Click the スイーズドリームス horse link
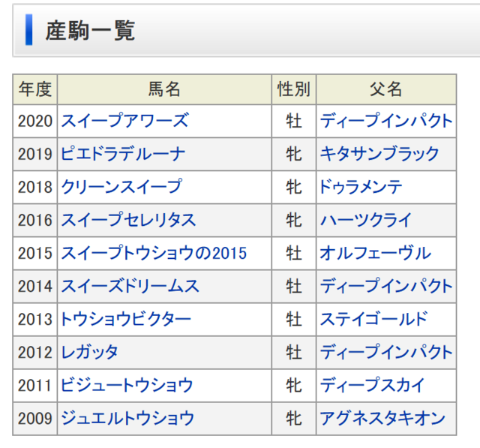 point(130,286)
